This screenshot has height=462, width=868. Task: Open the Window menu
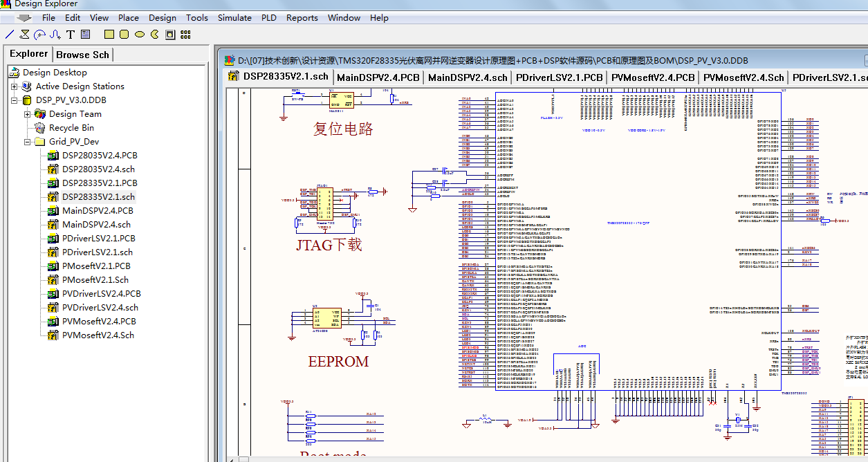coord(344,18)
